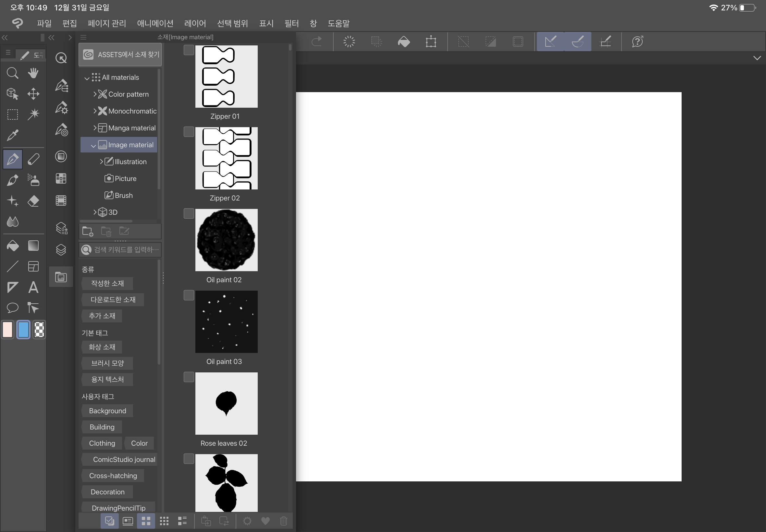766x532 pixels.
Task: Expand the 3D materials folder
Action: (x=95, y=212)
